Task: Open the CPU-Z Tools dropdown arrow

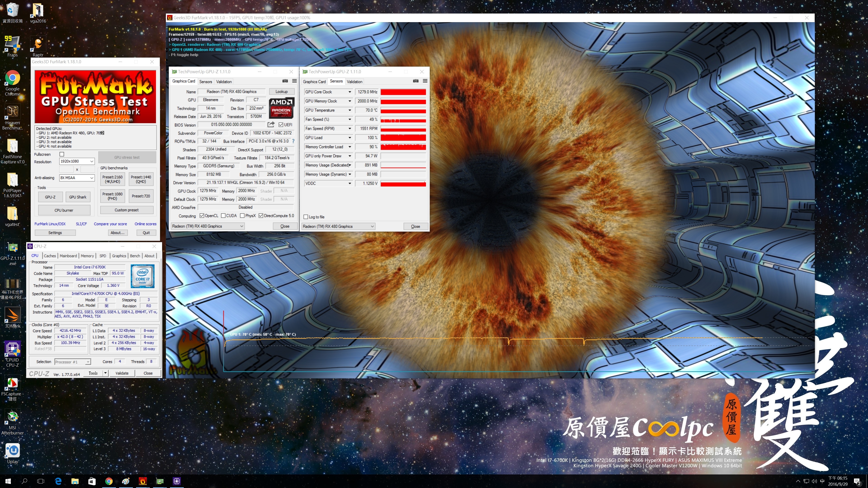Action: click(x=106, y=373)
